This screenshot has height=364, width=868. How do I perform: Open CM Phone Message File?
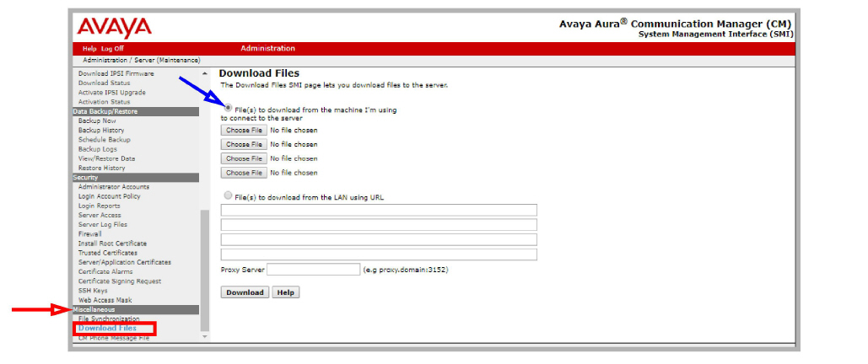[x=114, y=337]
